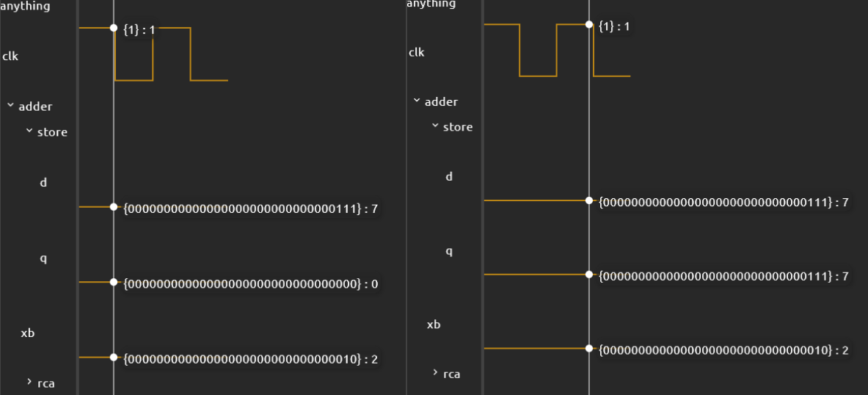Select the d signal label in the right panel

coord(449,177)
